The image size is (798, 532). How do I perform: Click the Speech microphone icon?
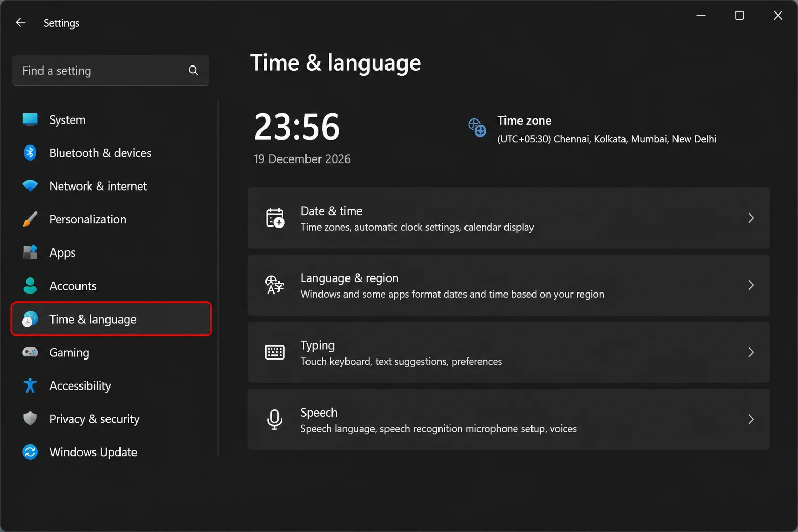[275, 419]
